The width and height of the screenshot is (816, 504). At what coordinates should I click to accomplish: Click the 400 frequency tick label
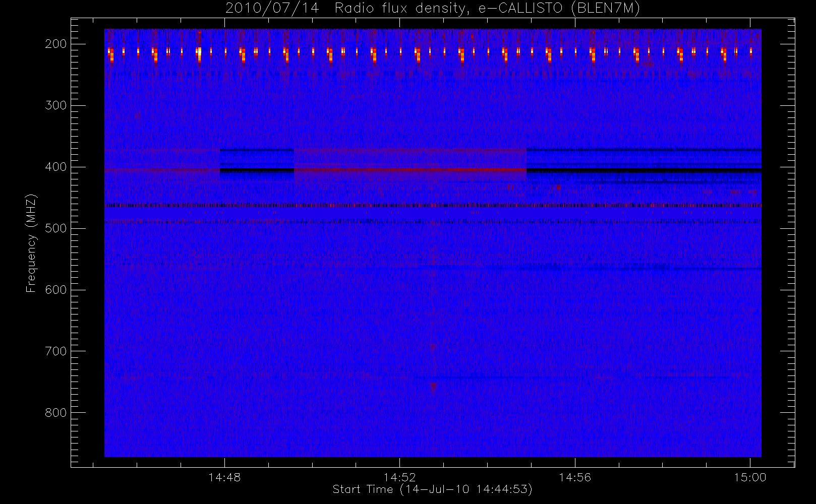56,167
